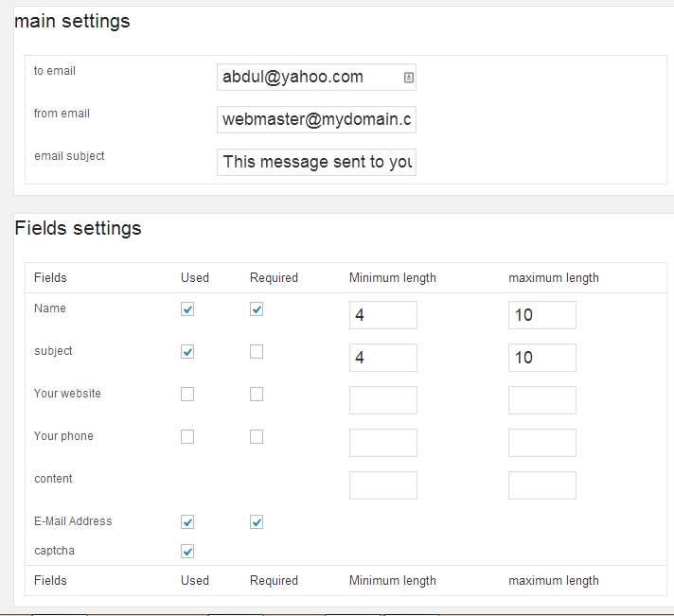674x616 pixels.
Task: Focus the subject minimum length field
Action: (x=383, y=358)
